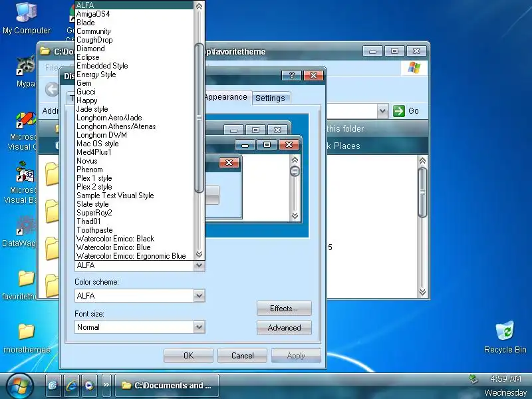Pick Longhorn DWM style
Viewport: 532px width, 399px height.
click(134, 135)
